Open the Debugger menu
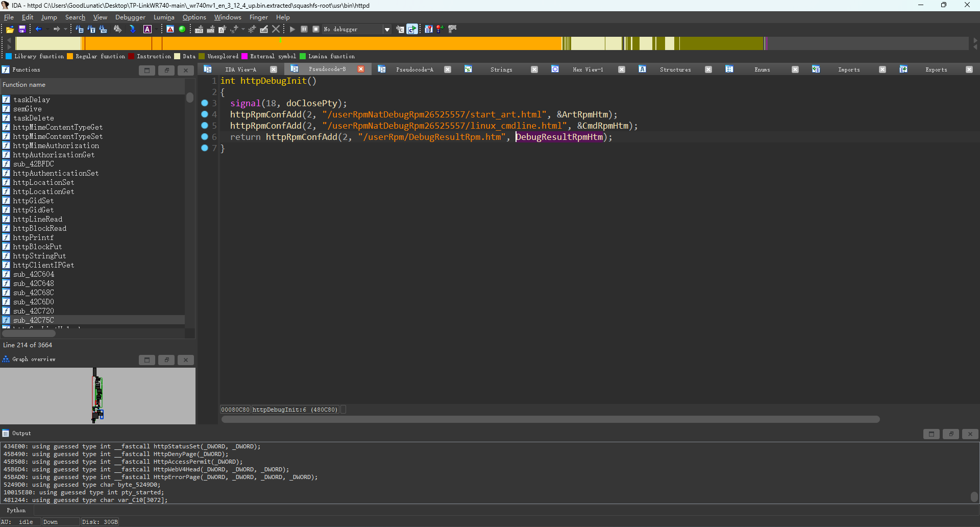The height and width of the screenshot is (527, 980). point(130,17)
